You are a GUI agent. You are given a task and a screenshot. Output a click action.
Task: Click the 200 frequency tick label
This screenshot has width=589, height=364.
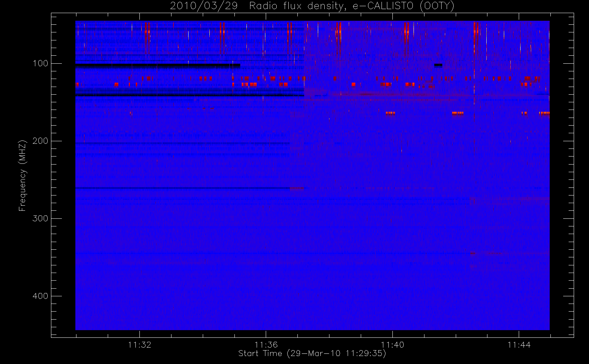40,141
